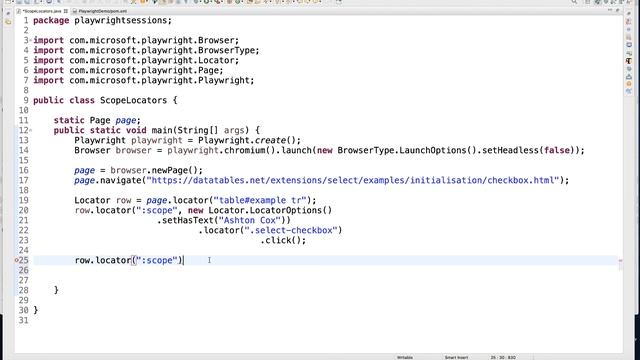Click the ".select-checkbox" string on line 22
This screenshot has width=640, height=360.
[x=291, y=230]
